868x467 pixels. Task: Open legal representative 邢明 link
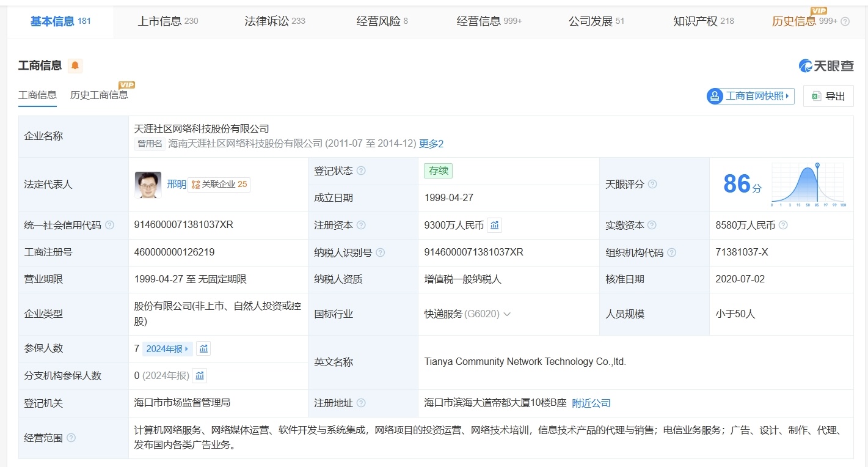(x=177, y=184)
